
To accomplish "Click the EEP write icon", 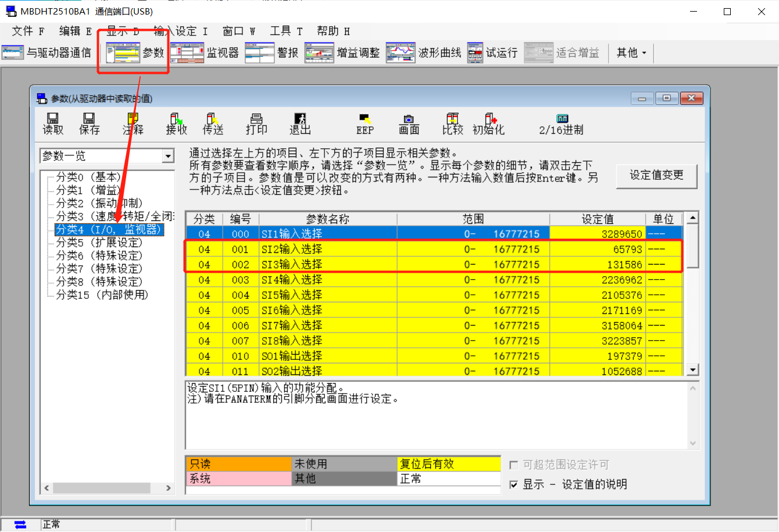I will coord(365,124).
